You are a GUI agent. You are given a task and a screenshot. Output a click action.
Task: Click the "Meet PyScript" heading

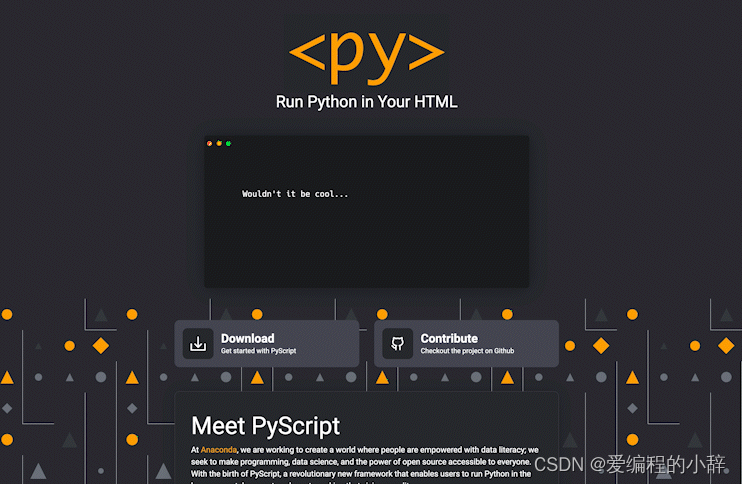(265, 425)
